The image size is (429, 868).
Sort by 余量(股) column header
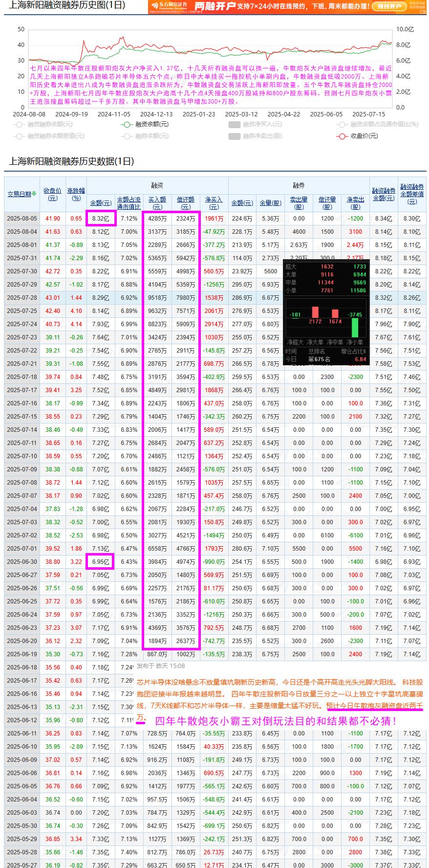tap(271, 203)
